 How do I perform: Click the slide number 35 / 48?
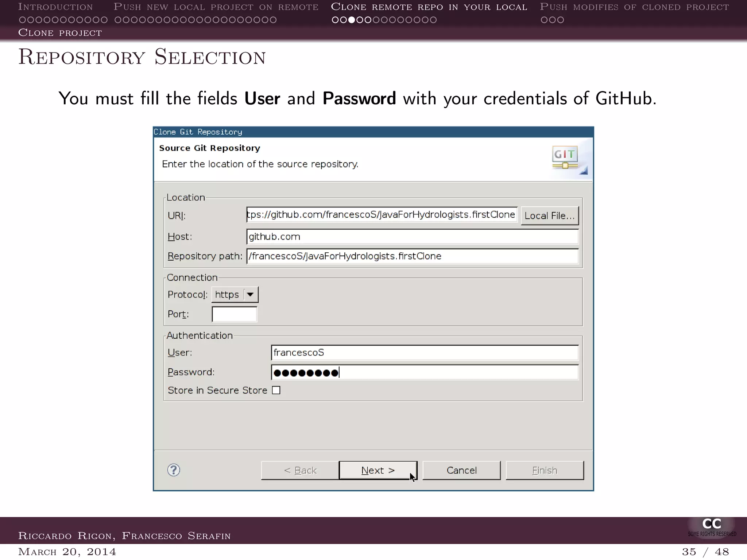tap(705, 552)
